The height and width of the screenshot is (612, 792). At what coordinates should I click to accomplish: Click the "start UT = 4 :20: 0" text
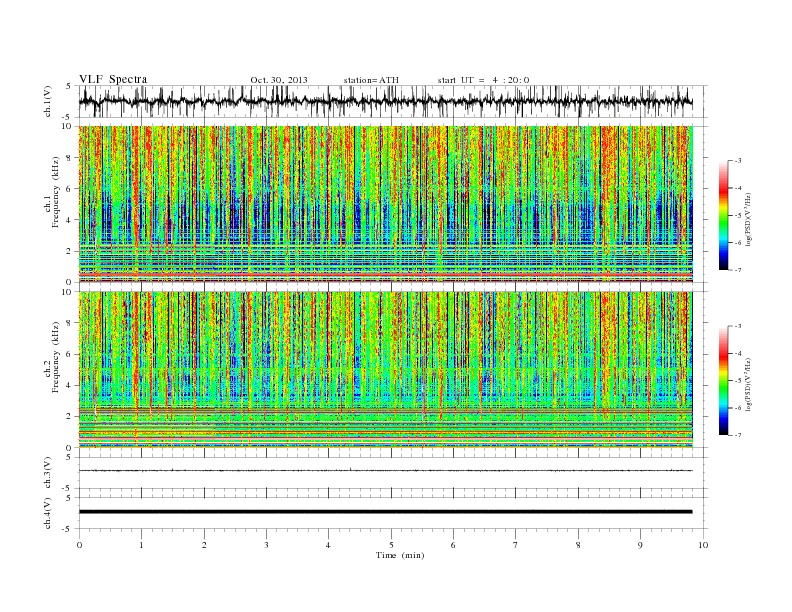[x=483, y=80]
